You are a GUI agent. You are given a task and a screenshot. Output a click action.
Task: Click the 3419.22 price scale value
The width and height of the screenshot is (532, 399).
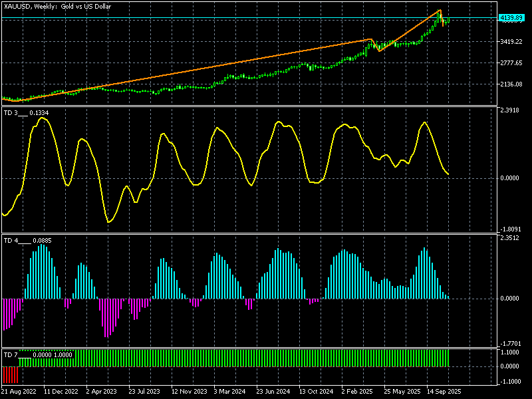pos(511,42)
